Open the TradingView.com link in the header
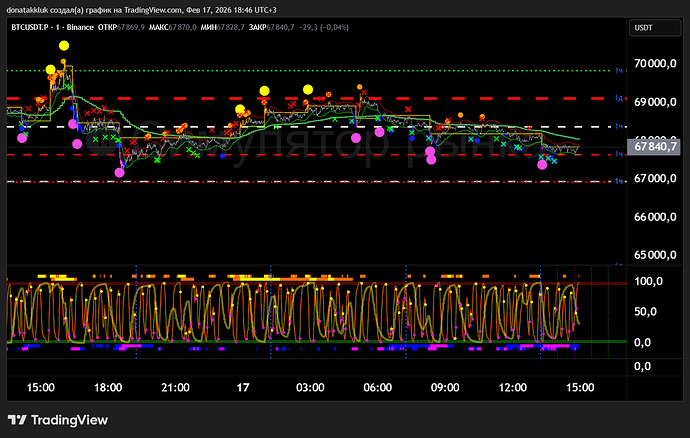690x438 pixels. click(x=155, y=9)
